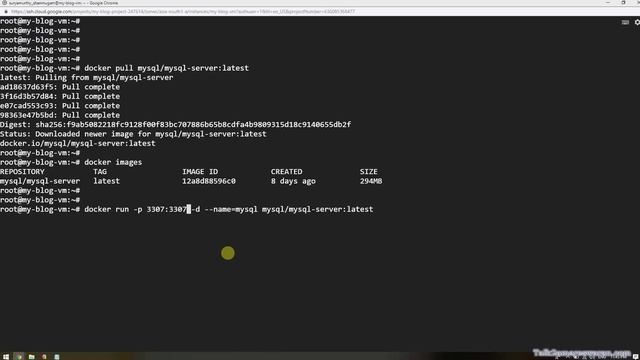
Task: Click the ssh.cloud.google.com URL in address bar
Action: [183, 12]
